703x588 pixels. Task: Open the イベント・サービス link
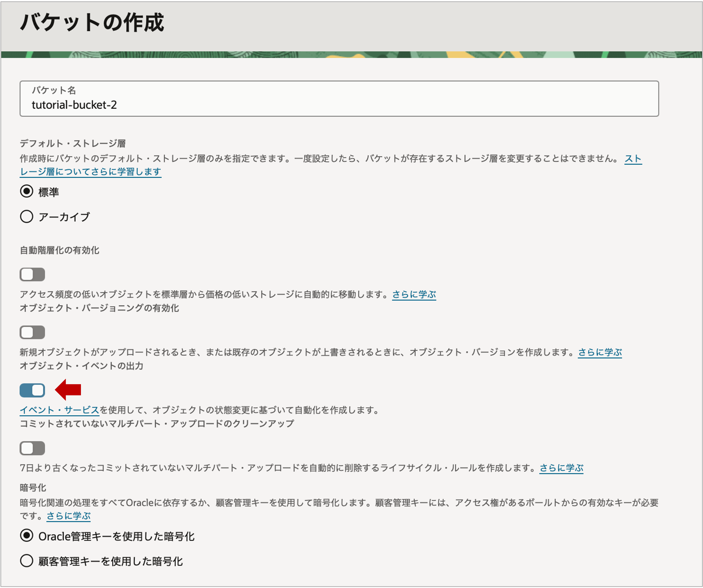click(x=59, y=410)
